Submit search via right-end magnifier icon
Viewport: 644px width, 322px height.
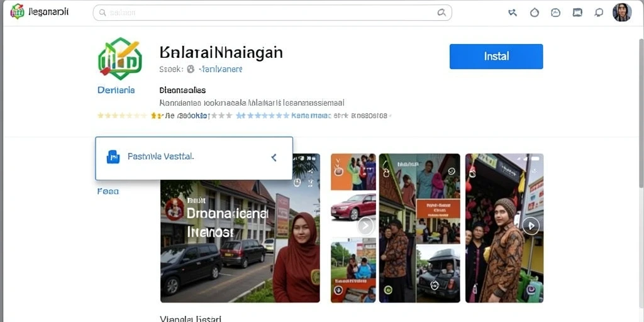[x=441, y=13]
